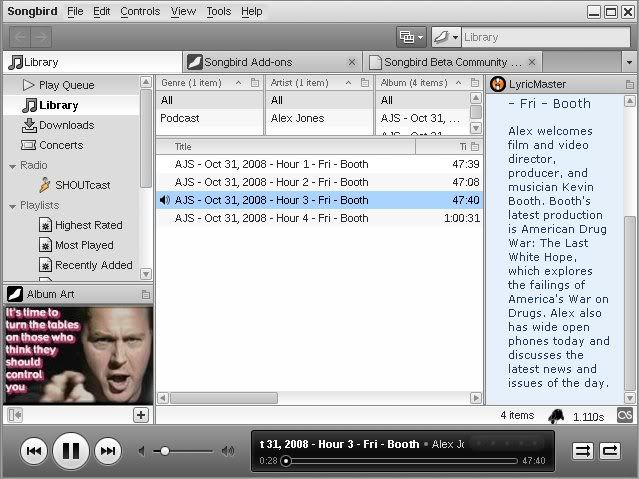Image resolution: width=639 pixels, height=479 pixels.
Task: Click the Last.fm scrobble status icon
Action: pos(625,415)
